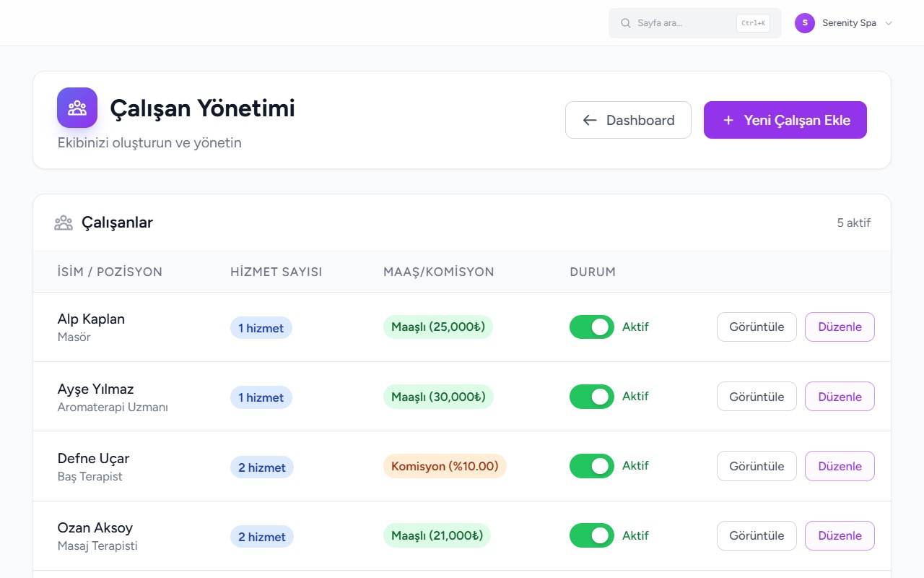924x578 pixels.
Task: Click the back arrow icon on Dashboard button
Action: point(590,120)
